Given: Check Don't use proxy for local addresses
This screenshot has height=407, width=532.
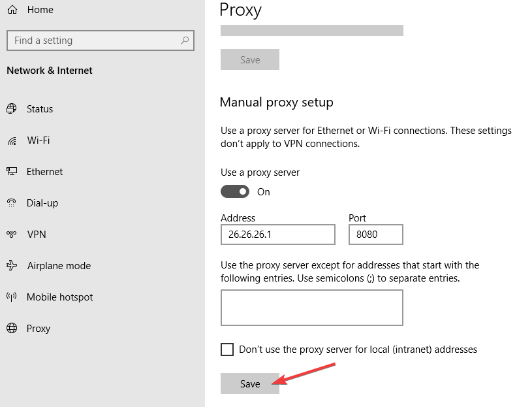Looking at the screenshot, I should pyautogui.click(x=227, y=350).
